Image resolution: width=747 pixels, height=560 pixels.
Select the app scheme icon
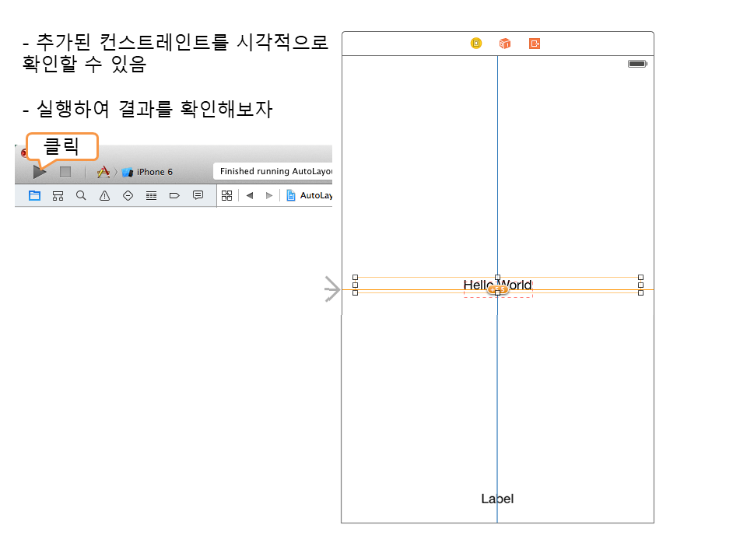pyautogui.click(x=102, y=172)
